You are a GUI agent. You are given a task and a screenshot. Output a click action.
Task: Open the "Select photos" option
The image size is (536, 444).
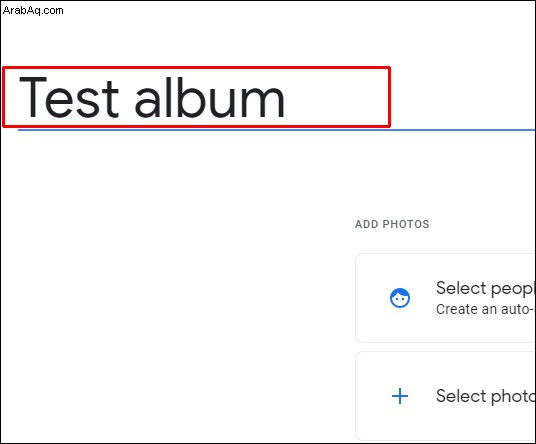pos(446,396)
